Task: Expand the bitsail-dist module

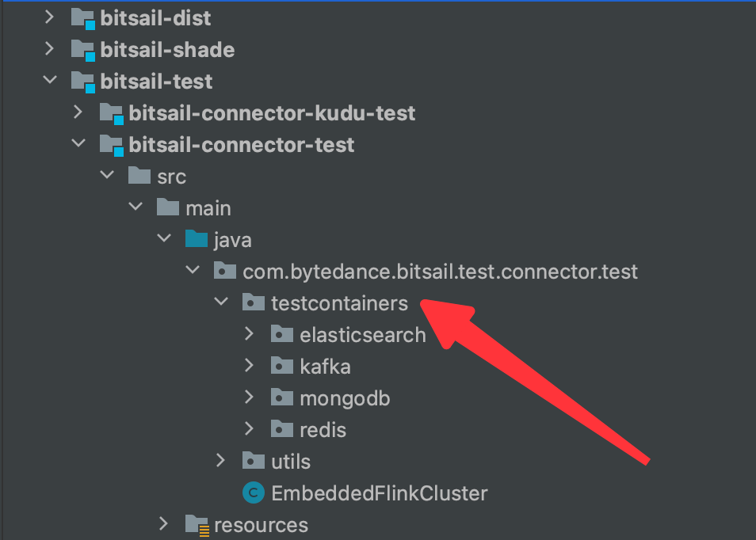Action: (49, 17)
